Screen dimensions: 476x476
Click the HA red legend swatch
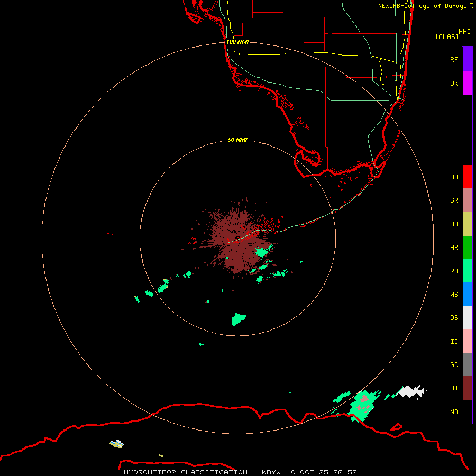pos(467,177)
